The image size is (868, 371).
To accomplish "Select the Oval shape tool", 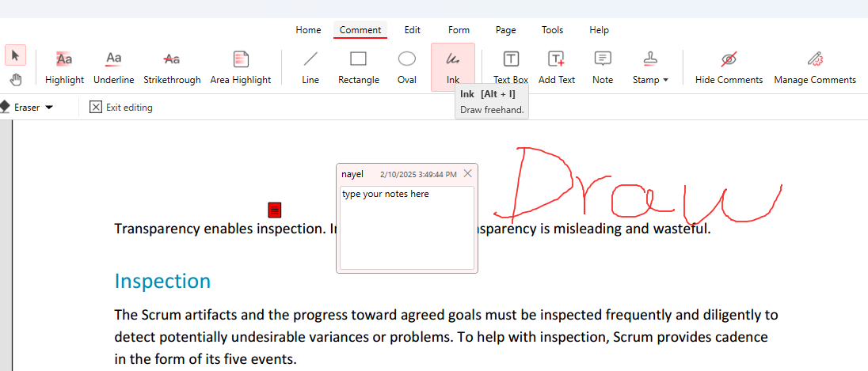I will (407, 67).
